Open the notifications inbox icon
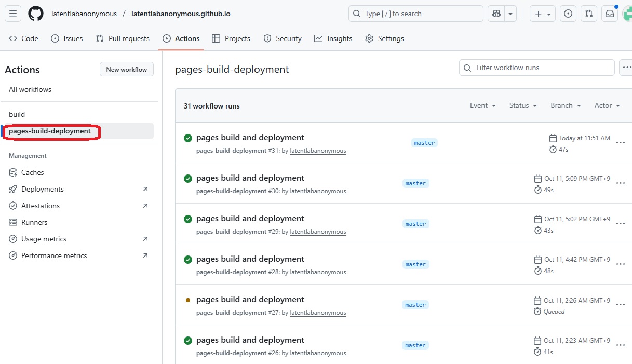 (x=610, y=14)
